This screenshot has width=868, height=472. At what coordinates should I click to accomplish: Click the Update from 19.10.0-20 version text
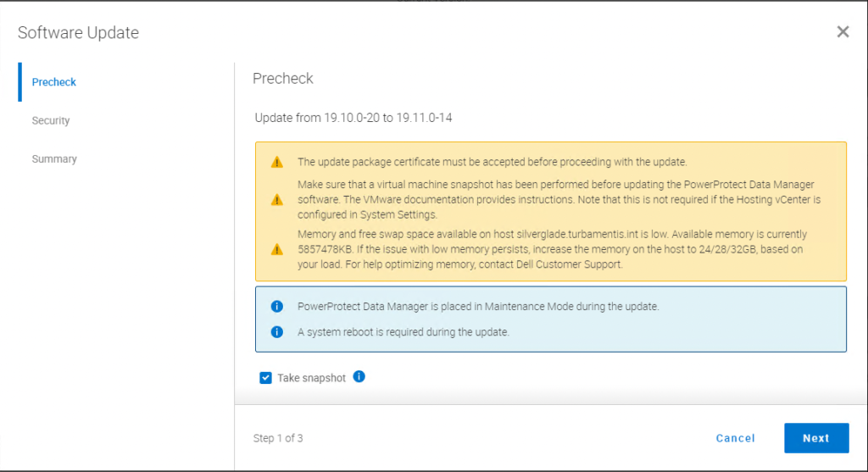(x=353, y=118)
